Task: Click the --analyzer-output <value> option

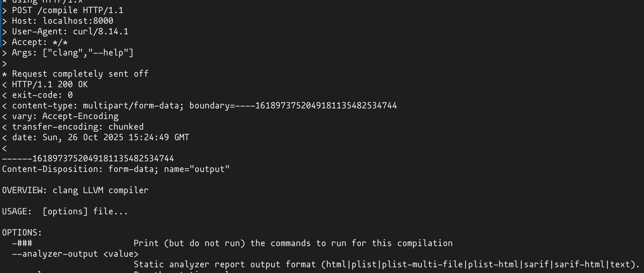Action: (75, 254)
